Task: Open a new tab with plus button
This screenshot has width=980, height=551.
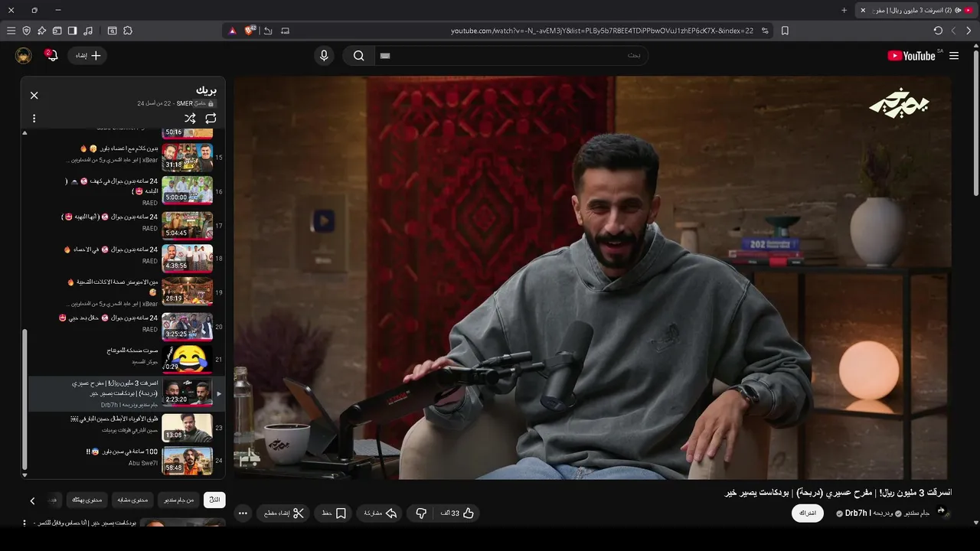Action: tap(844, 10)
